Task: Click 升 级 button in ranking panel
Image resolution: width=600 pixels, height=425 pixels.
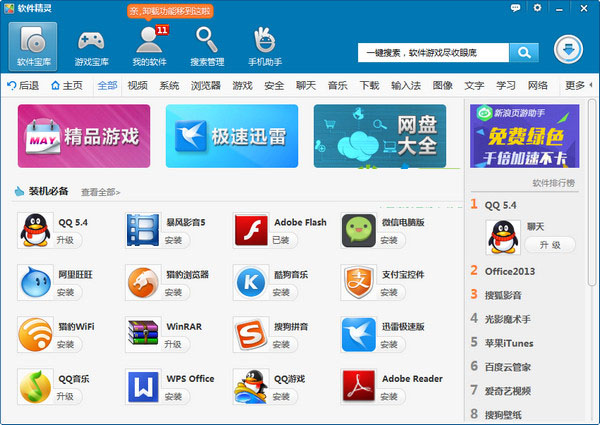Action: click(x=550, y=245)
